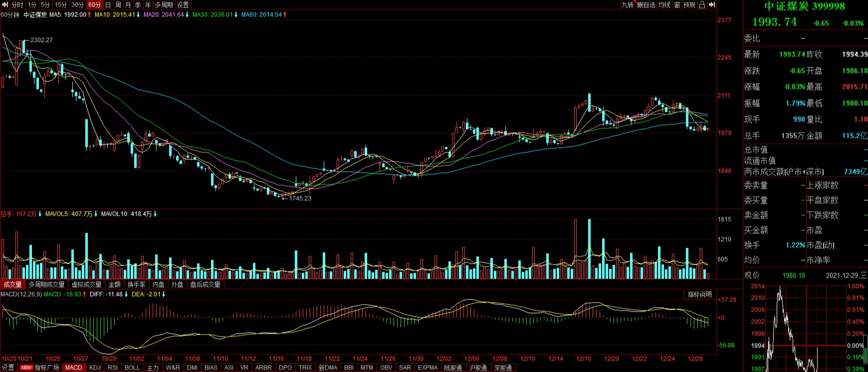Open 多周期 multi-period view
The height and width of the screenshot is (372, 868).
click(x=164, y=4)
